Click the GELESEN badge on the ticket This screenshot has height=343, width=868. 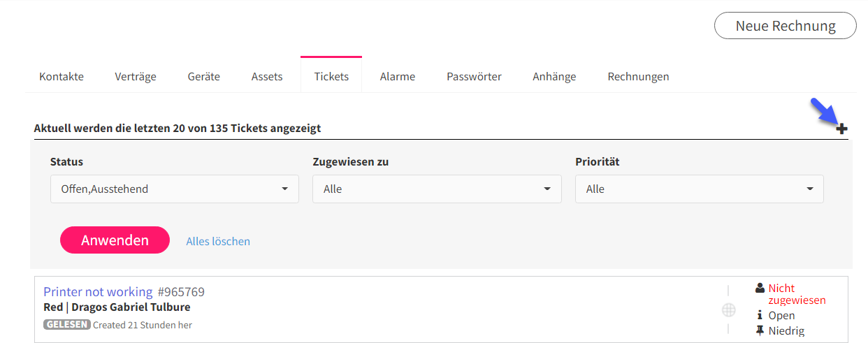(67, 325)
